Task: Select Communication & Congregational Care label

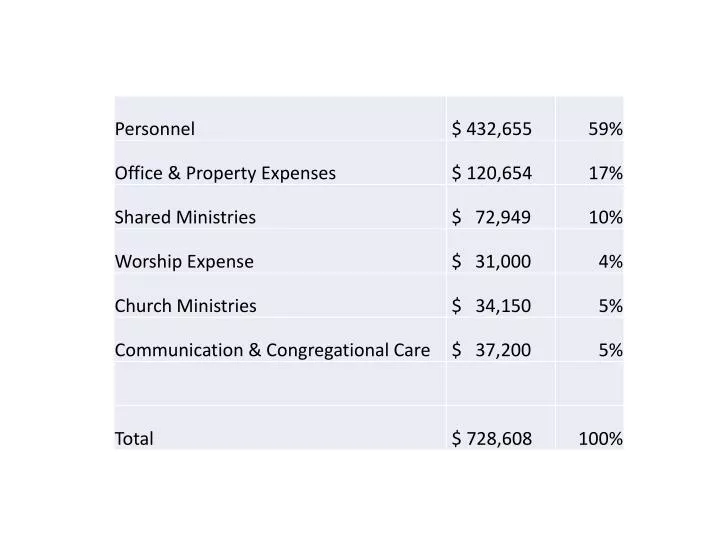Action: point(272,350)
